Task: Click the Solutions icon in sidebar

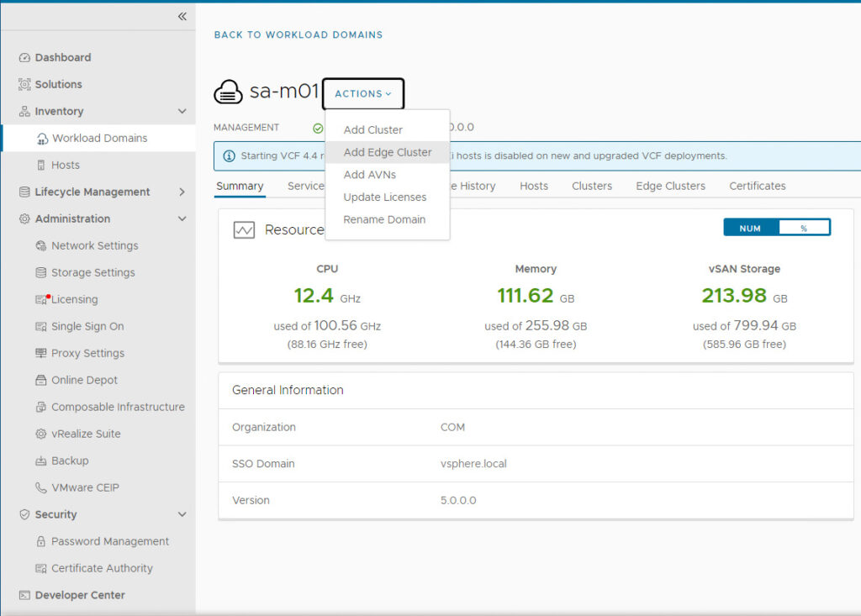Action: tap(24, 85)
